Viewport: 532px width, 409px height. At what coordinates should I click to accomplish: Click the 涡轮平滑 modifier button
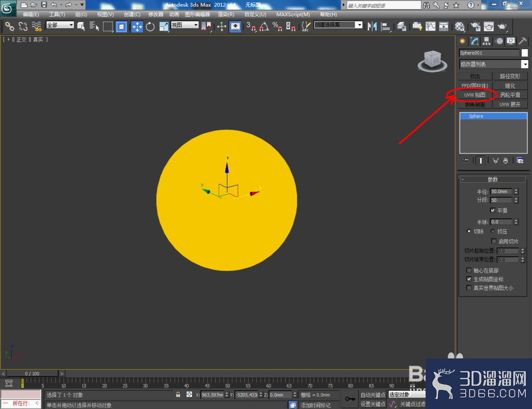click(510, 95)
